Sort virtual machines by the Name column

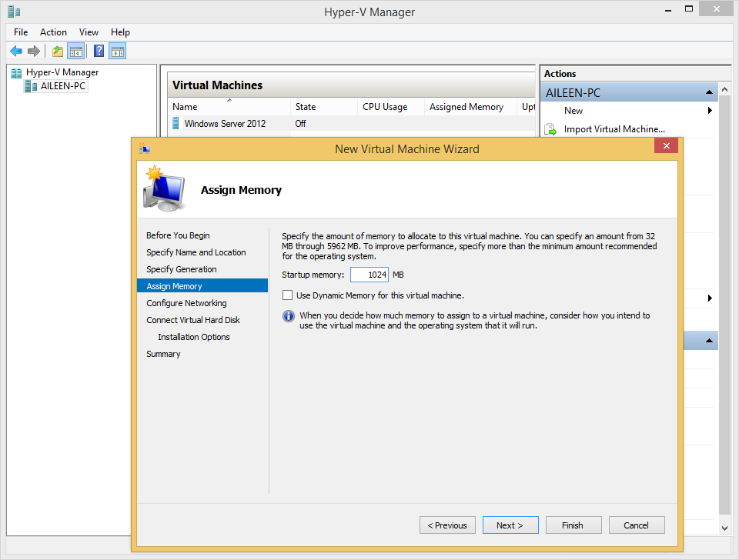tap(185, 106)
